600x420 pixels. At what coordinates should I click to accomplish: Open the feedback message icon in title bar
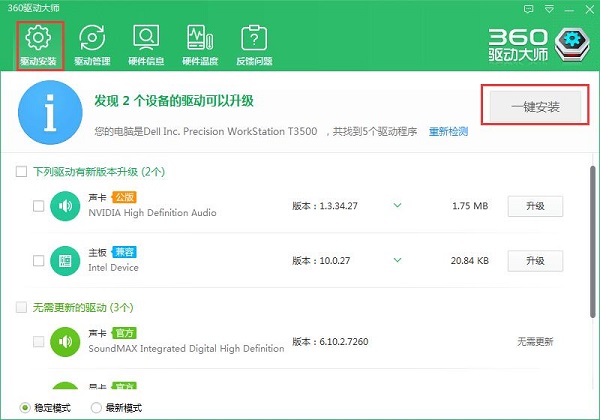528,9
